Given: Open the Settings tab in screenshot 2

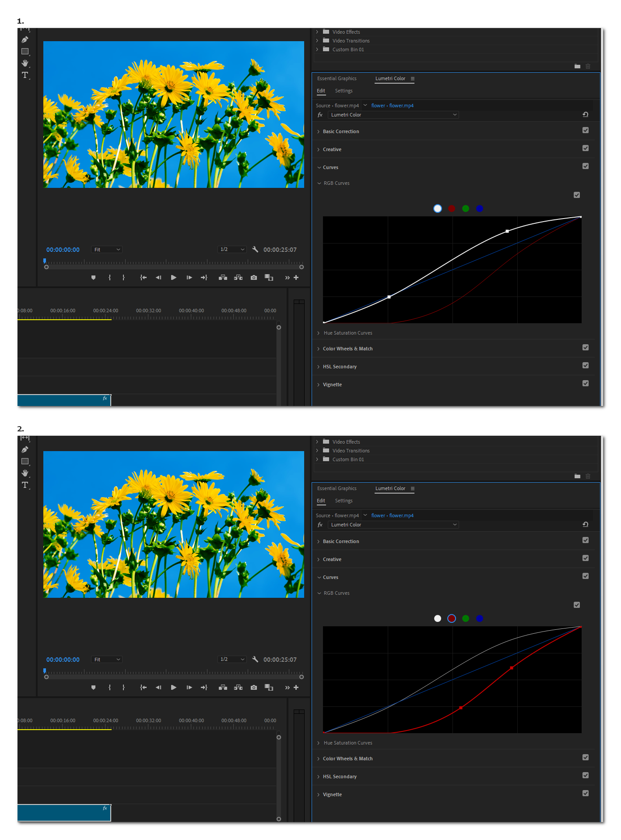Looking at the screenshot, I should tap(344, 501).
